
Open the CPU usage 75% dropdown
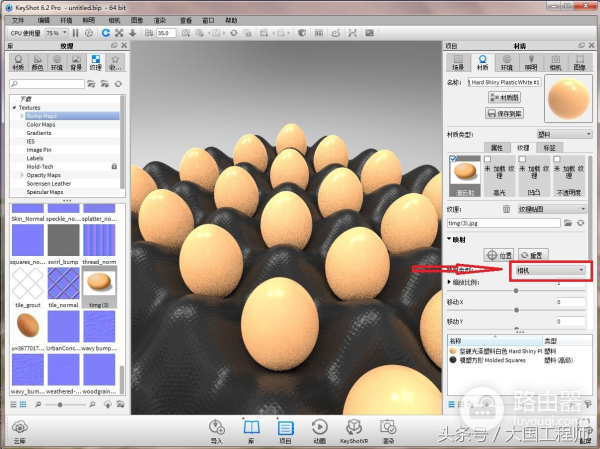click(x=56, y=33)
